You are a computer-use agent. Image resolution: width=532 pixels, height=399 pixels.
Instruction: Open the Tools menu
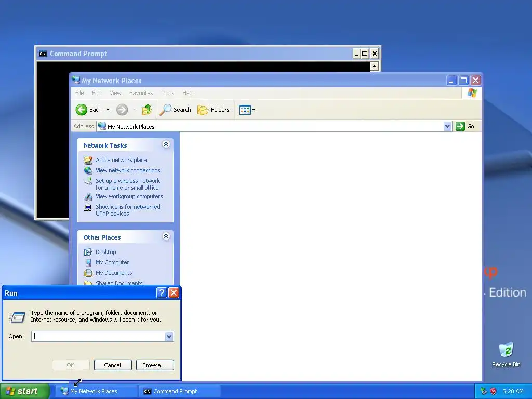tap(168, 93)
